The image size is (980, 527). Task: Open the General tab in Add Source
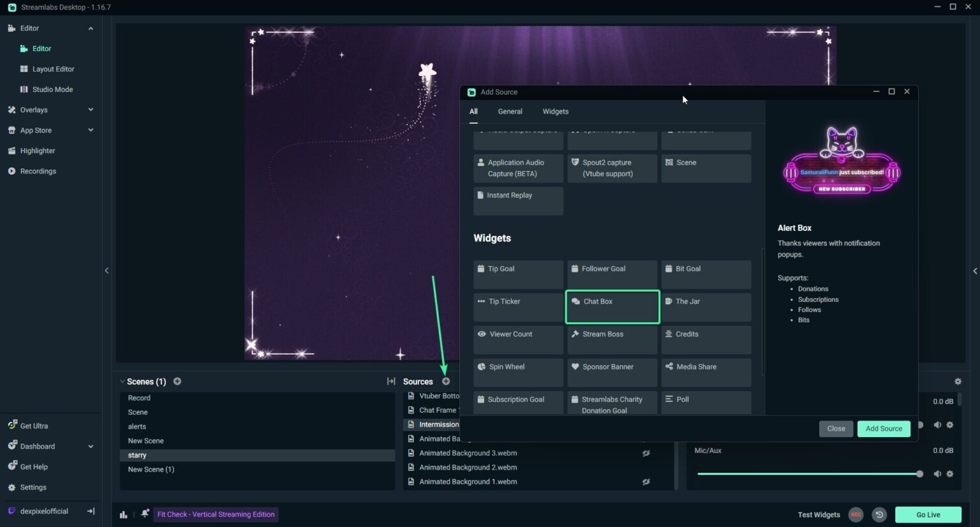coord(509,111)
